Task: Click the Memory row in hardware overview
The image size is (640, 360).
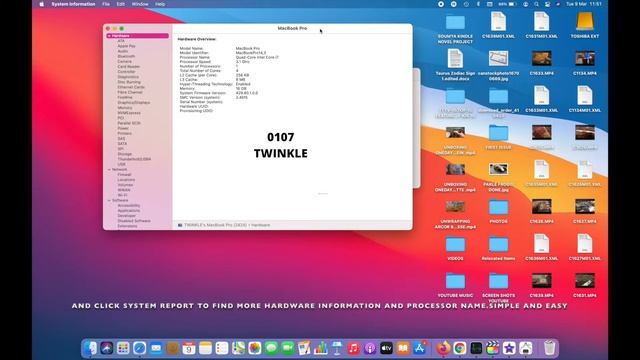Action: click(213, 89)
